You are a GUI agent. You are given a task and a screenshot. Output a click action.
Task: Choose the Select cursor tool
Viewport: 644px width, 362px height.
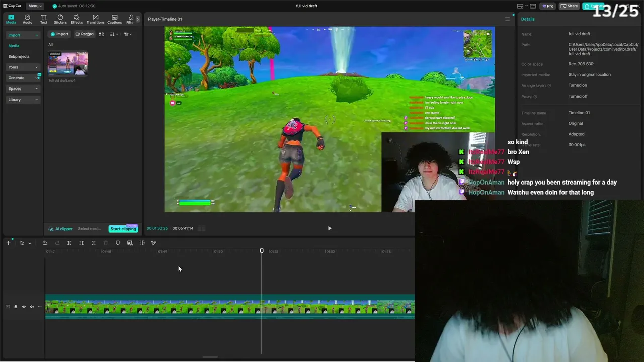pos(22,243)
